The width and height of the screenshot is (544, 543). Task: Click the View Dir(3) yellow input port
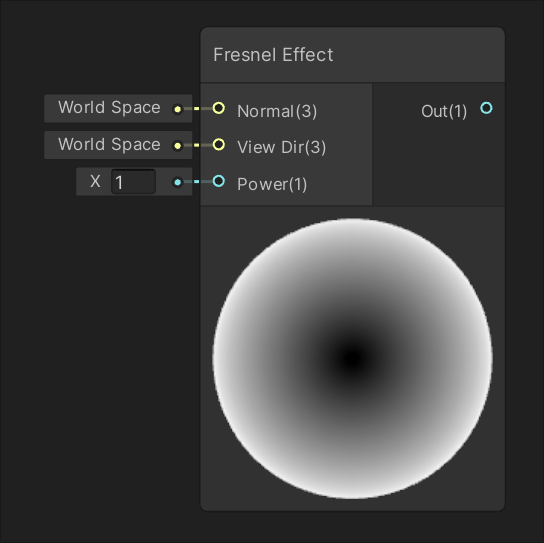point(219,144)
